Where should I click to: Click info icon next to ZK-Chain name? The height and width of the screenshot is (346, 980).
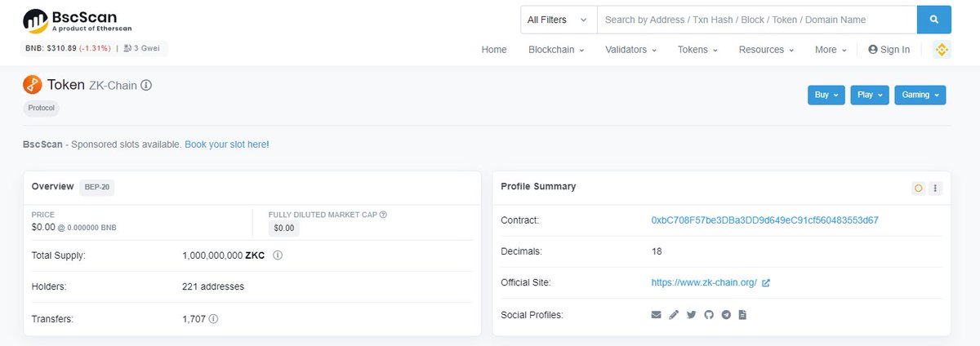pyautogui.click(x=146, y=85)
